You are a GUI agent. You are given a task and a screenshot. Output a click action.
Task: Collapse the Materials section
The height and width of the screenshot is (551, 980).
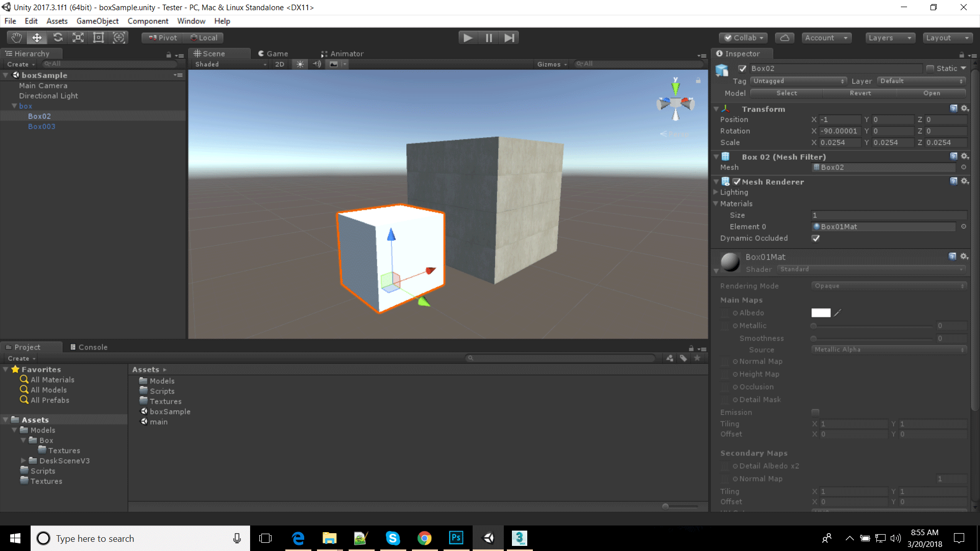pos(716,204)
